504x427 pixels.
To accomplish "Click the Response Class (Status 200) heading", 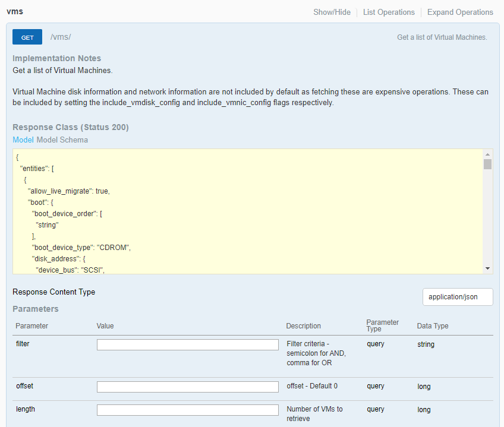I will pos(71,128).
